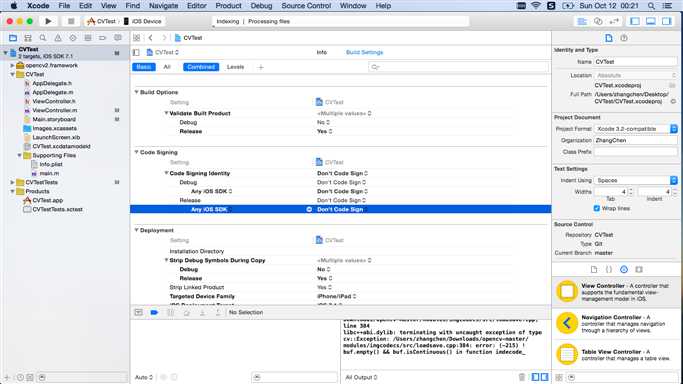Open the Code Snippet library
The image size is (683, 384).
point(609,269)
